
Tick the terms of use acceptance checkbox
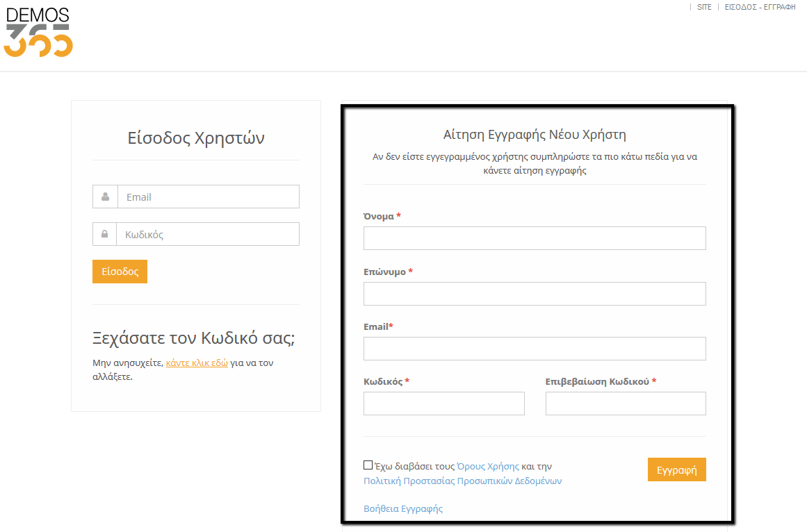click(x=368, y=465)
